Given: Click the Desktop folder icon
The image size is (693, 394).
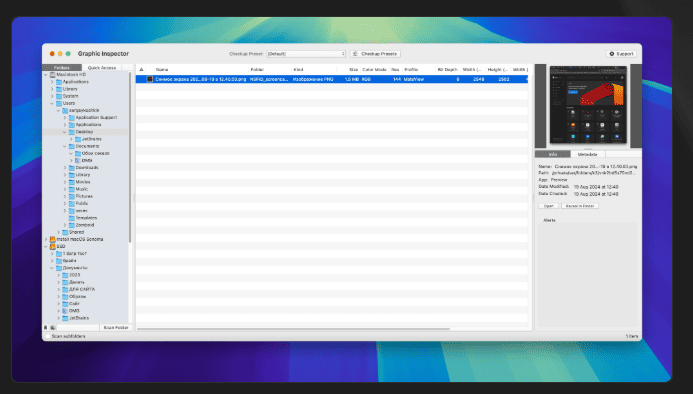Looking at the screenshot, I should pyautogui.click(x=72, y=132).
